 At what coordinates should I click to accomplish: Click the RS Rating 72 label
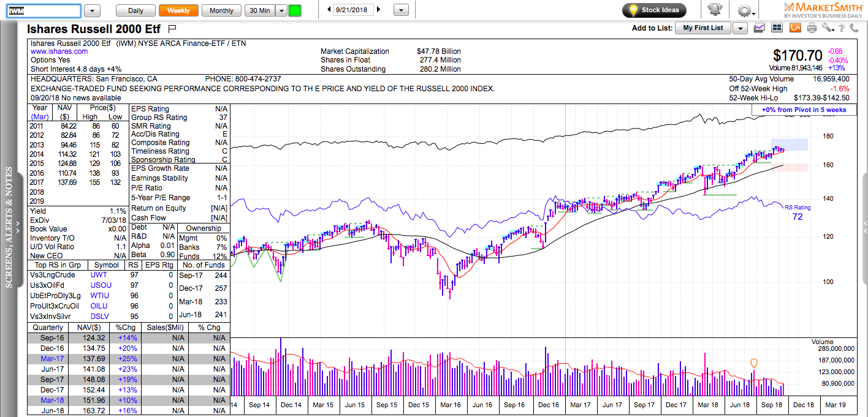point(798,212)
